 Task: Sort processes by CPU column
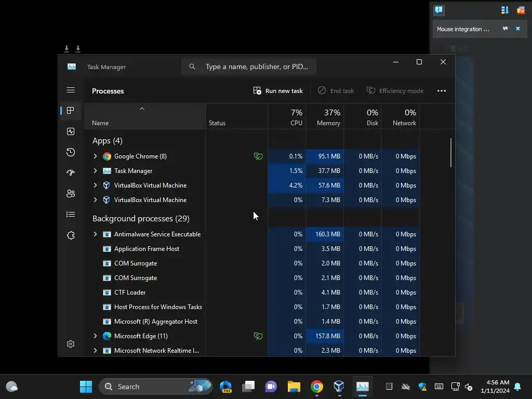click(287, 117)
